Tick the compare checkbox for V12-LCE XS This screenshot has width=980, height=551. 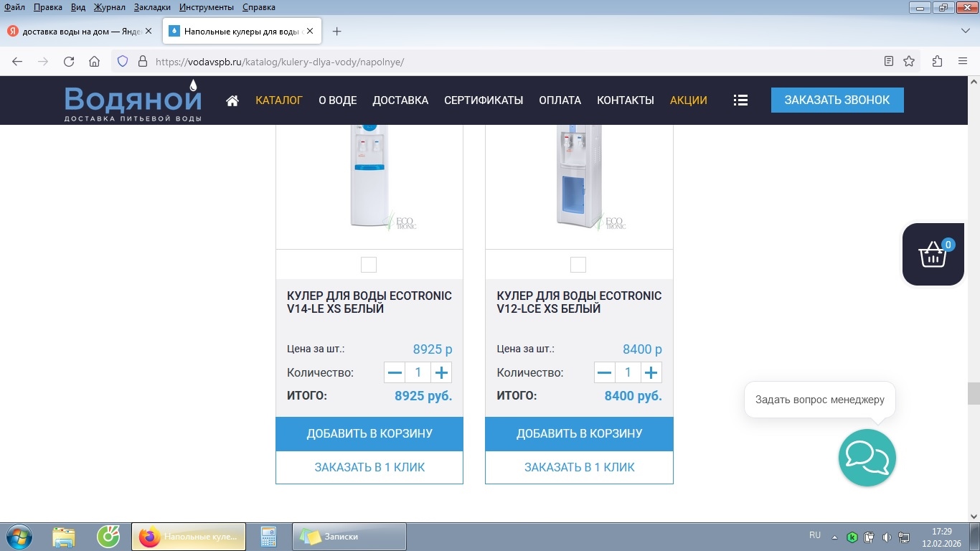[578, 265]
